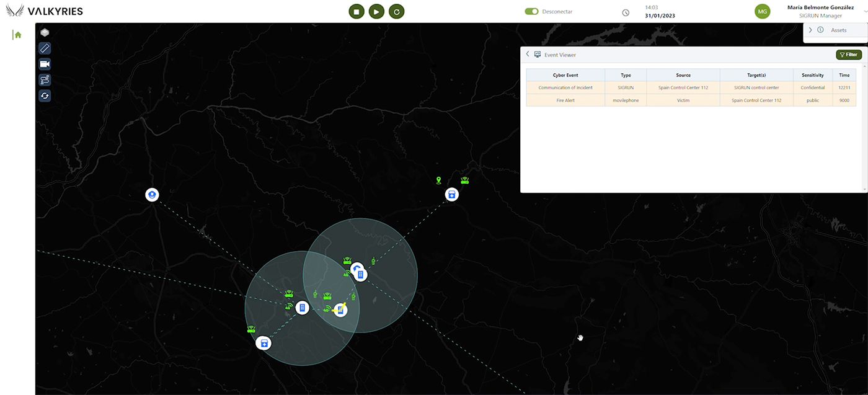Image resolution: width=868 pixels, height=395 pixels.
Task: Select the green location pin marker
Action: (439, 180)
